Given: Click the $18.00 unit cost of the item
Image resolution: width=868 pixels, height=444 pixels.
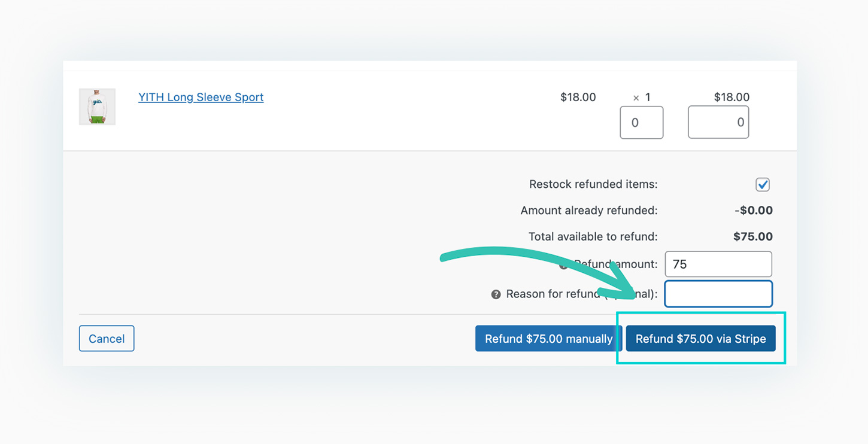Looking at the screenshot, I should (578, 97).
